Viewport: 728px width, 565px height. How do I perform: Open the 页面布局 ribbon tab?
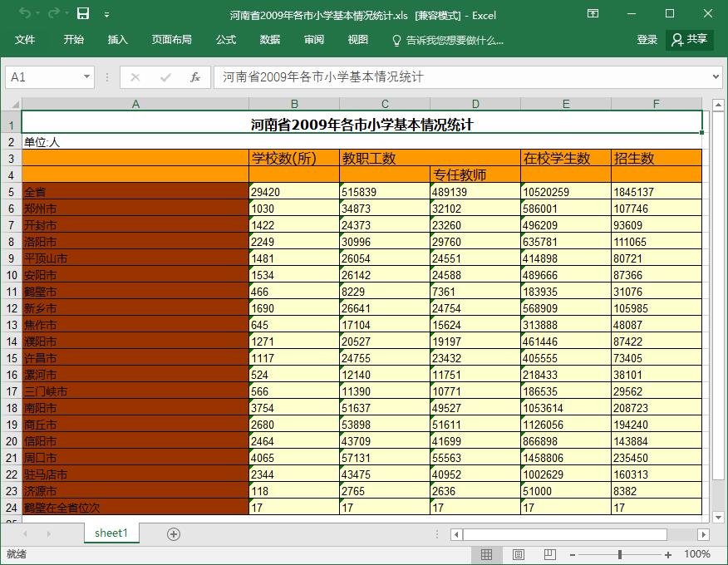[172, 40]
